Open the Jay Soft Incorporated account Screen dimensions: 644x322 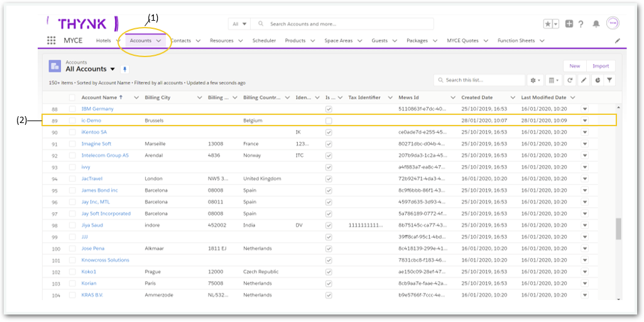pos(106,213)
